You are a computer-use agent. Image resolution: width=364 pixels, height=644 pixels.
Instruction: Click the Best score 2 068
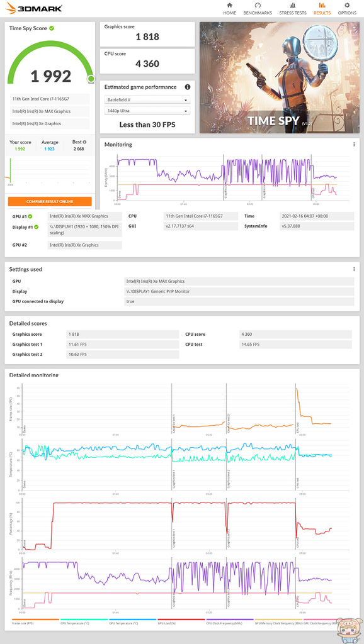click(x=78, y=148)
